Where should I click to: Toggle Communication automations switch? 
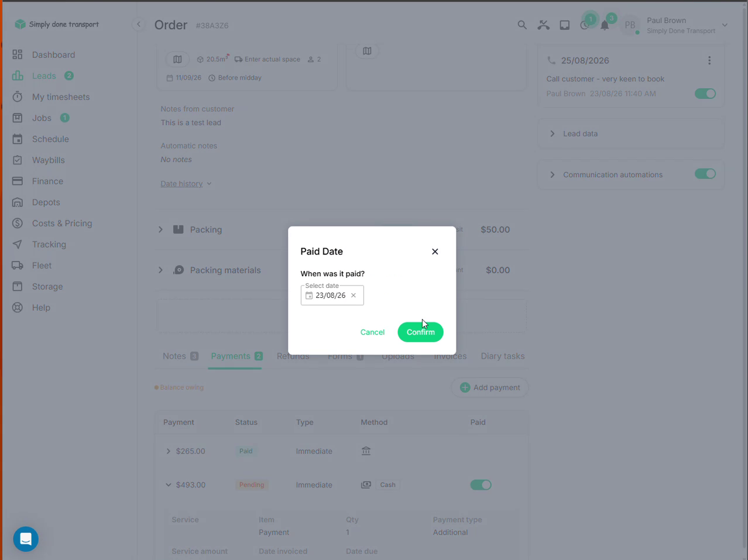tap(705, 174)
